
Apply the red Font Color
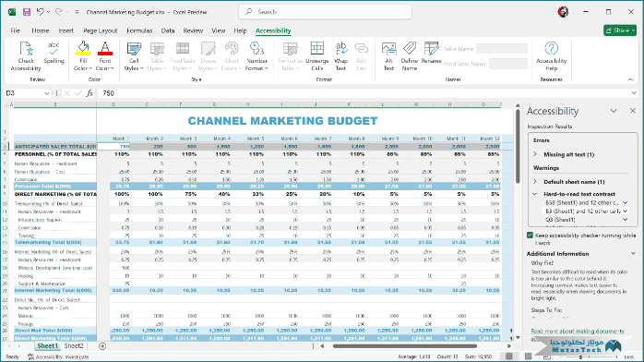pos(105,49)
